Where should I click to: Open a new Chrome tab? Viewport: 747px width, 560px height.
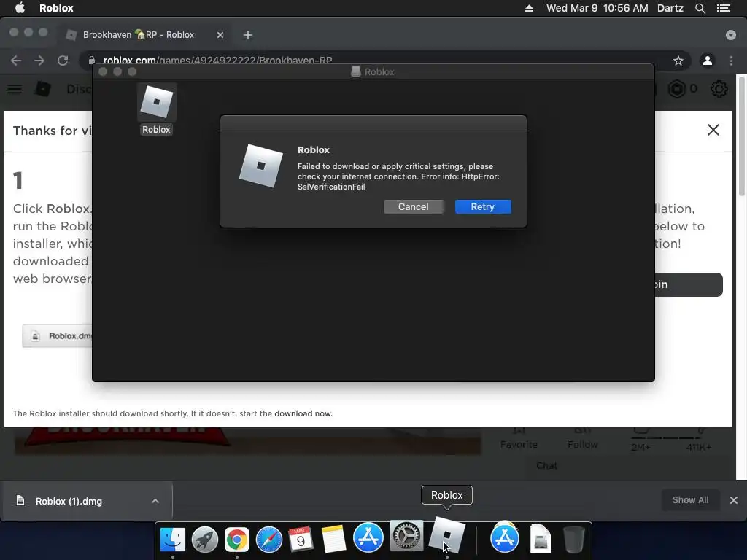(x=248, y=35)
